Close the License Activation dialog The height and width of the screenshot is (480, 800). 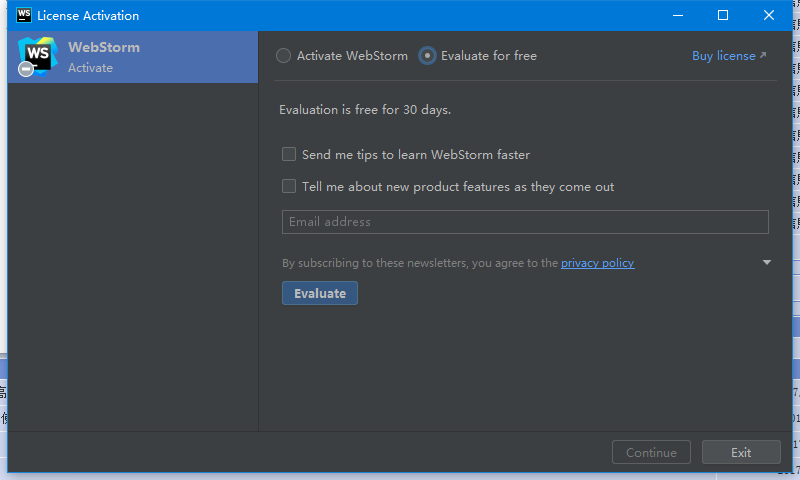pyautogui.click(x=768, y=15)
